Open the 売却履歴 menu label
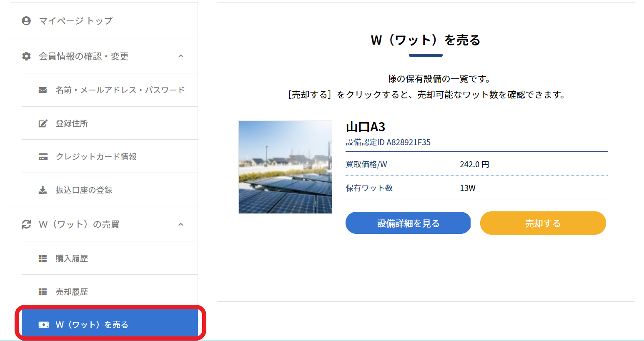 click(72, 292)
